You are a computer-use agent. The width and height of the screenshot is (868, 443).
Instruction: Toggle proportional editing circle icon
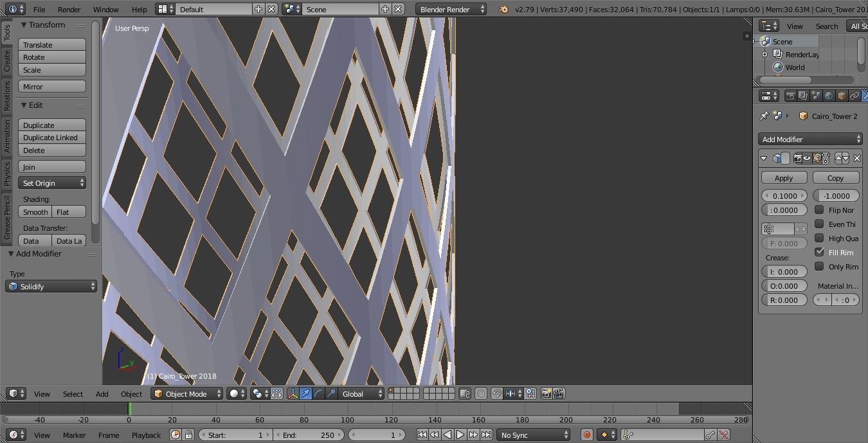pos(481,393)
